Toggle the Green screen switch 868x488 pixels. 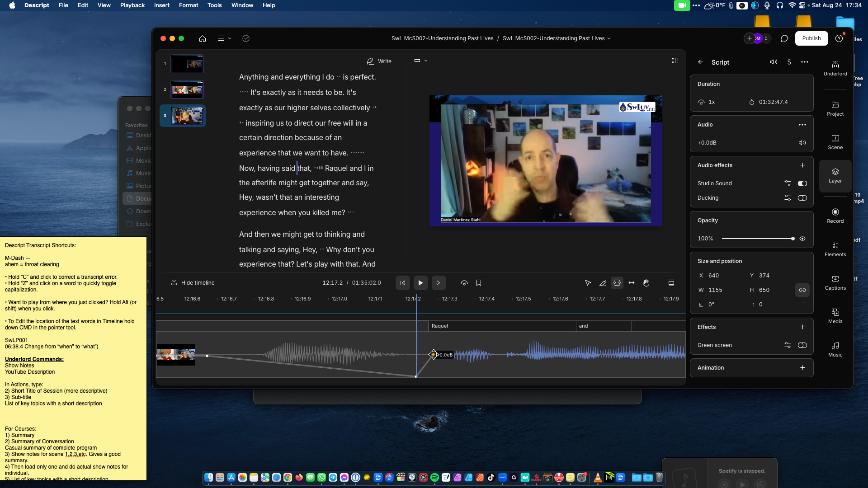[x=802, y=345]
